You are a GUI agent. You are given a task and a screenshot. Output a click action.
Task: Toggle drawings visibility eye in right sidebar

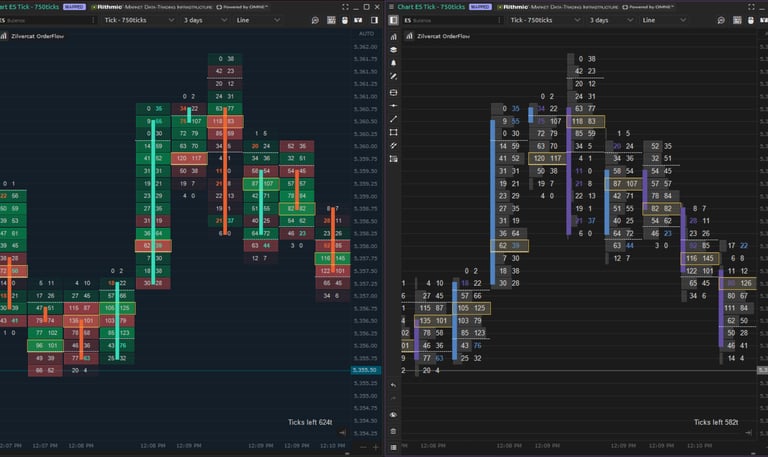393,415
